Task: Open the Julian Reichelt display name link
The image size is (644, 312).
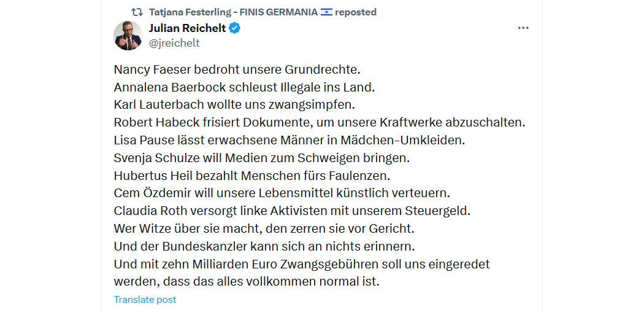Action: click(x=187, y=28)
